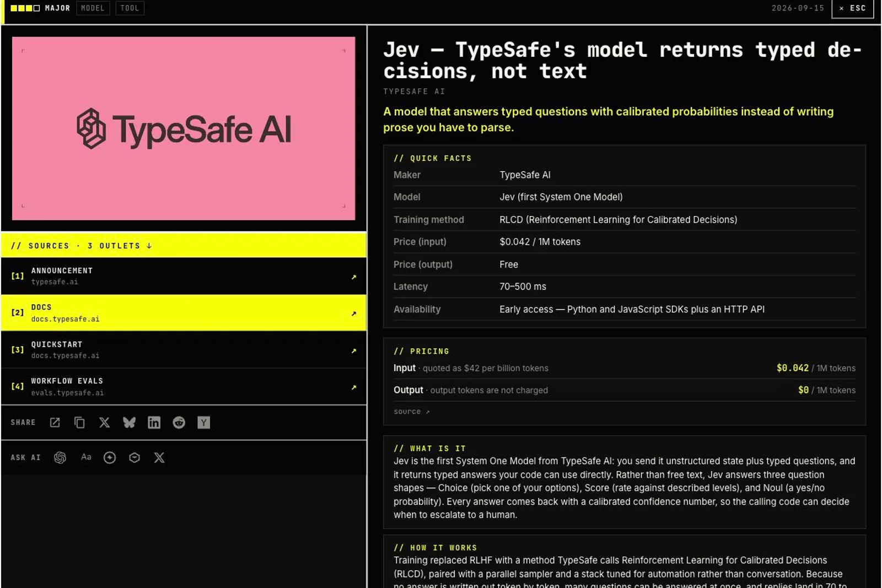Click the Price (input) value $0.042 / 1M tokens
The width and height of the screenshot is (882, 588).
pos(540,241)
